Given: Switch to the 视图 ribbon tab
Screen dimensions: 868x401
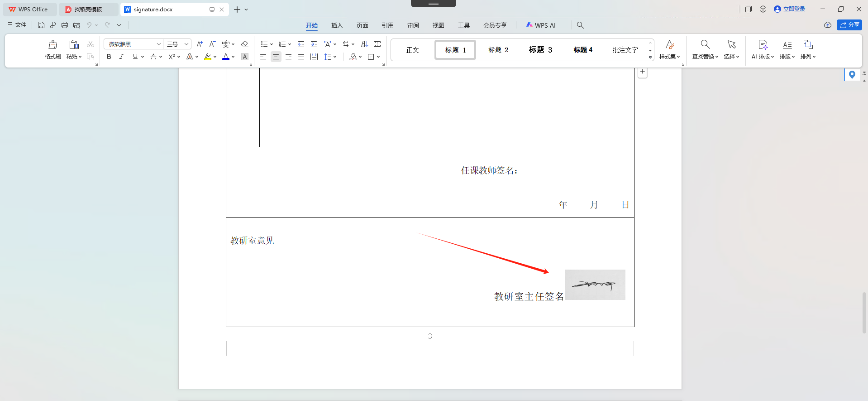Looking at the screenshot, I should coord(439,25).
